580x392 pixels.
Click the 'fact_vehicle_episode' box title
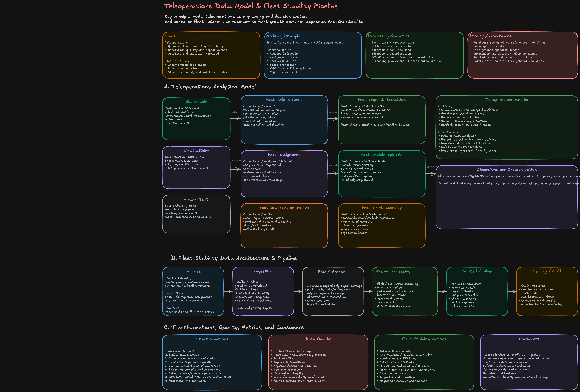point(382,155)
